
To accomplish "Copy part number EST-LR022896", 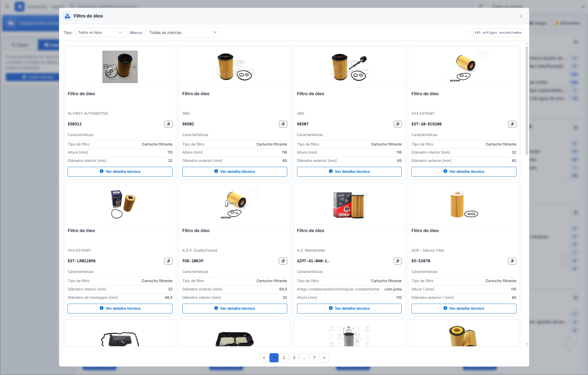I will [x=168, y=261].
